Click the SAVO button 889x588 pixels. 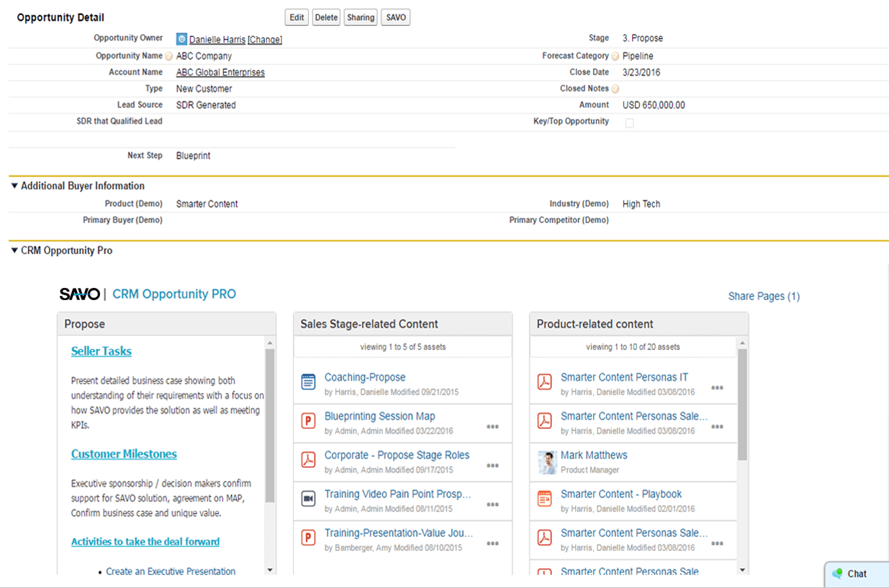click(396, 17)
